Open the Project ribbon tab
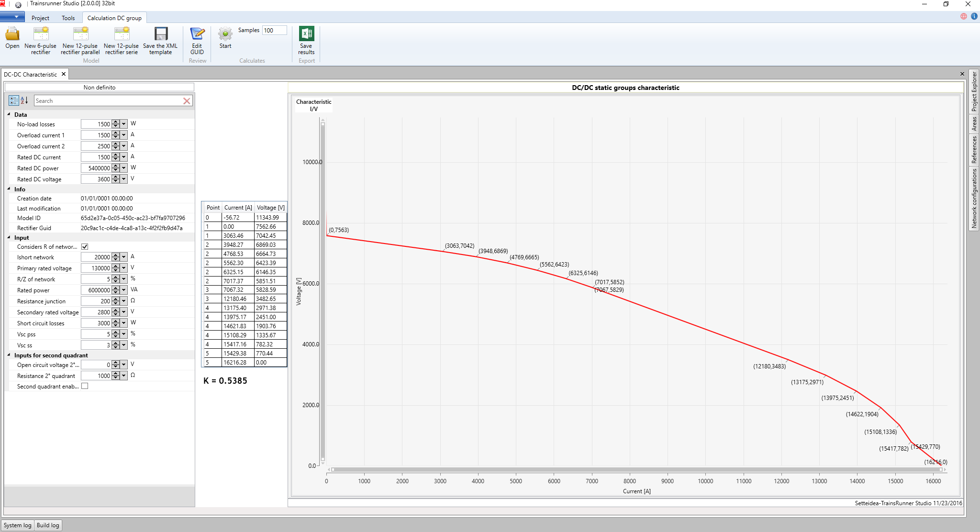This screenshot has width=980, height=532. point(40,18)
